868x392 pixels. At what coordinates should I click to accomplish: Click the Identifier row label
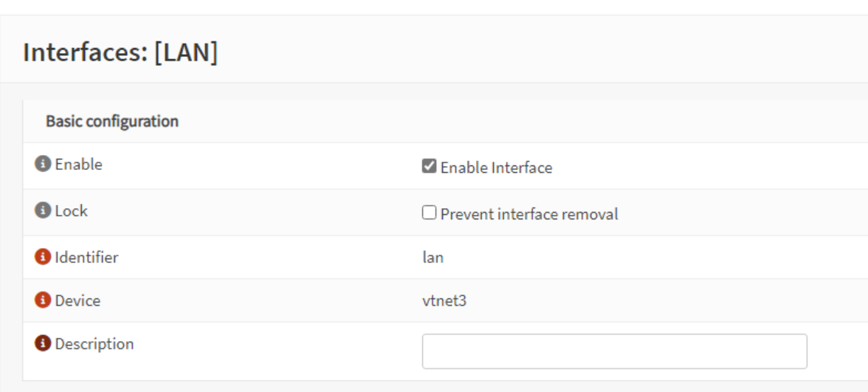pos(86,258)
